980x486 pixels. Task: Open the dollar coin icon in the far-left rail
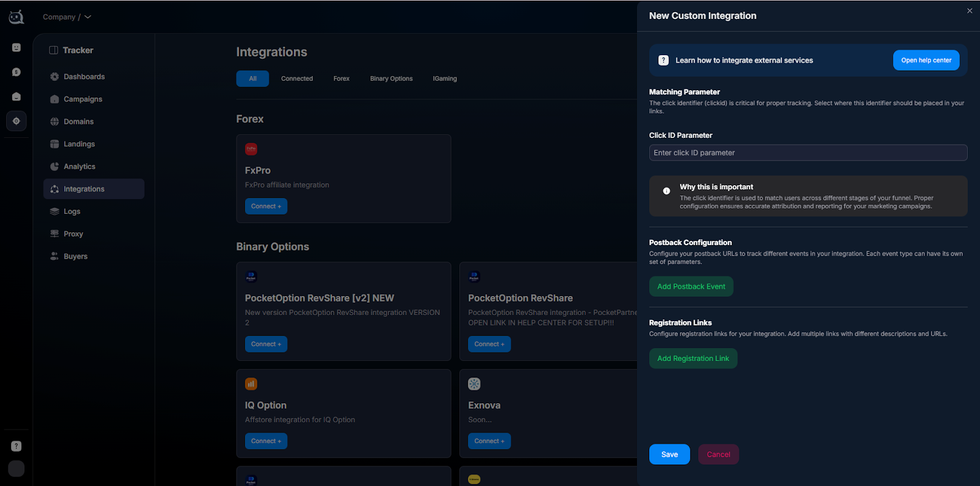[x=17, y=72]
